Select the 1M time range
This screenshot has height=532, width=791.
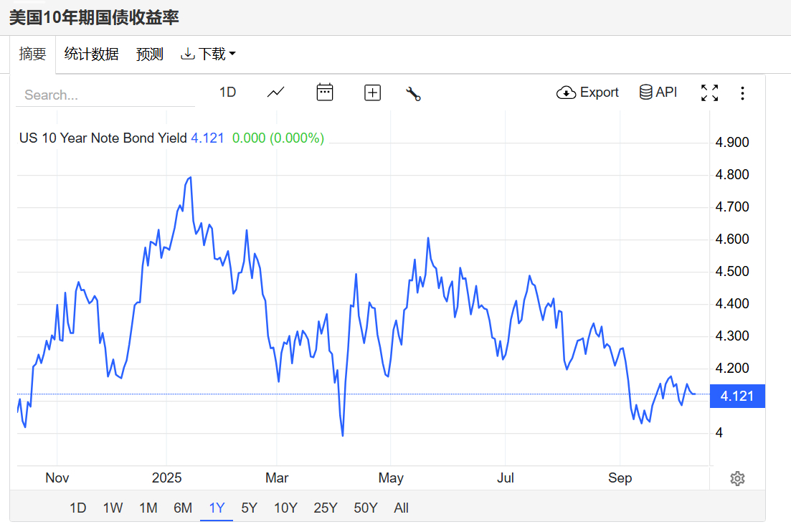coord(148,508)
